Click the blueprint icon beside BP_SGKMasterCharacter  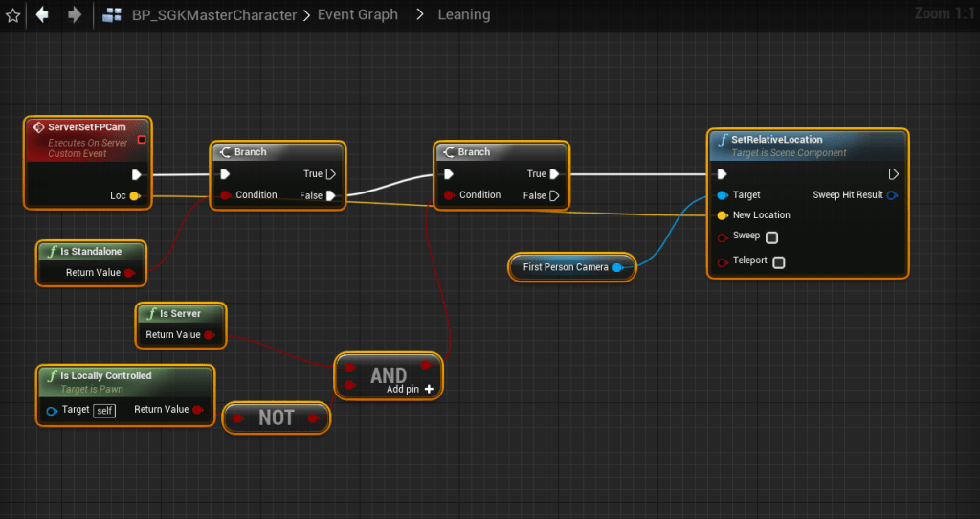(112, 15)
